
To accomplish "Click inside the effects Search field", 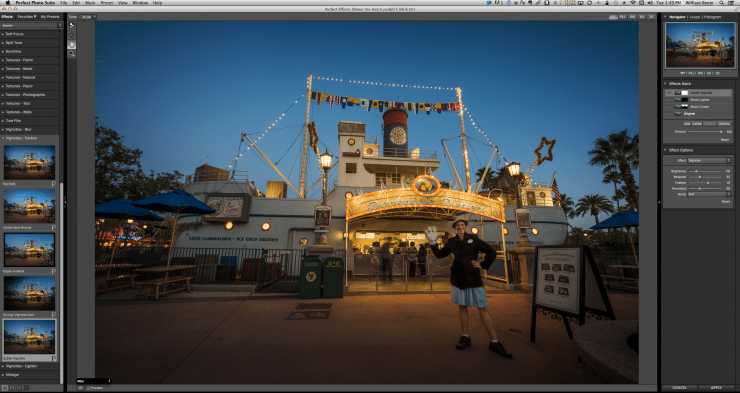I will pos(28,25).
